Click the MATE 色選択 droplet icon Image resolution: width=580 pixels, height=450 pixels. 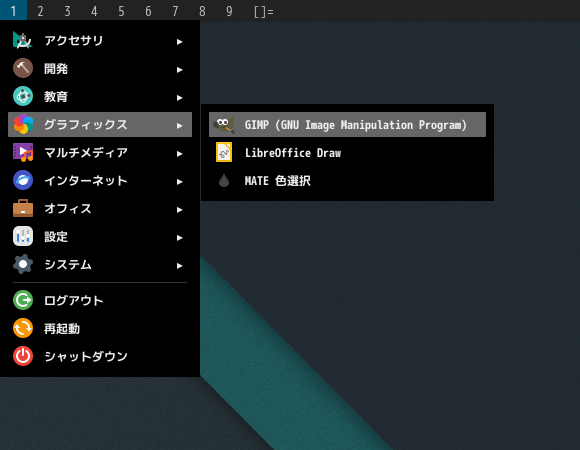click(224, 181)
